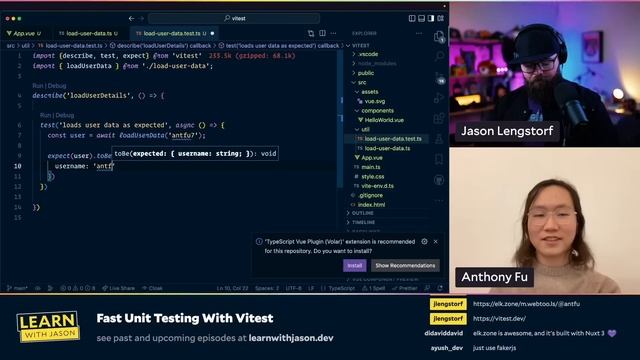This screenshot has width=640, height=360.
Task: Click Show Recommendations button
Action: (405, 265)
